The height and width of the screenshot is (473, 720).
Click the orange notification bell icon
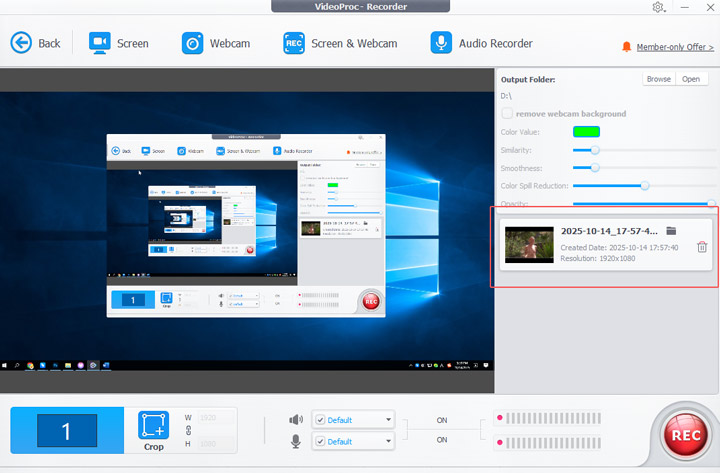tap(626, 46)
